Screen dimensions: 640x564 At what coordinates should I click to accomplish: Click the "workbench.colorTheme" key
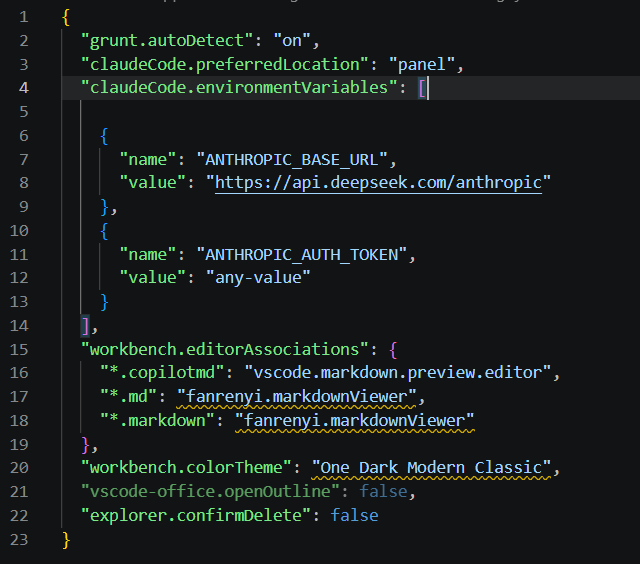186,468
